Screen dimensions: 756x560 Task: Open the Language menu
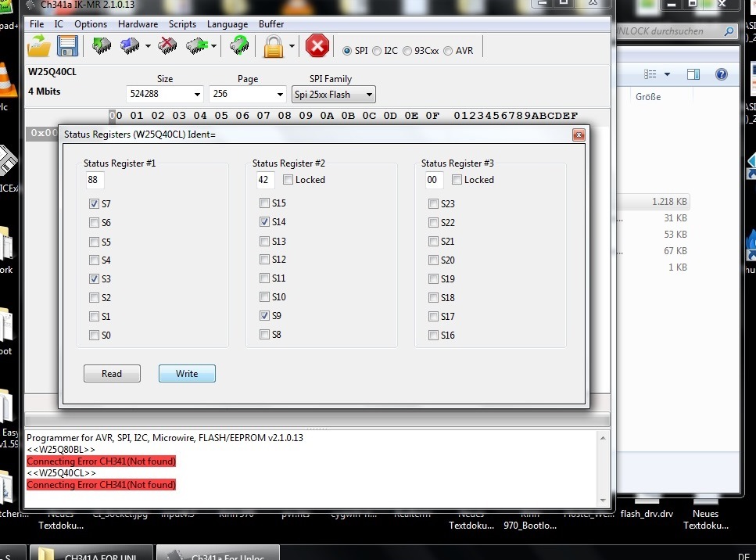[x=227, y=24]
